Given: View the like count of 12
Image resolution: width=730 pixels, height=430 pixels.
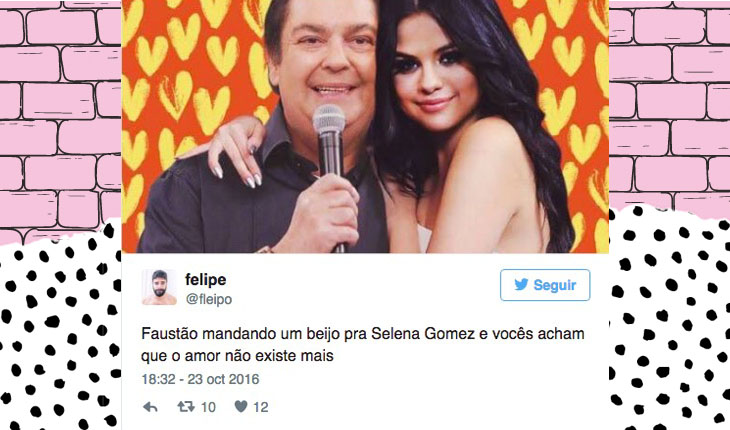Looking at the screenshot, I should coord(261,407).
